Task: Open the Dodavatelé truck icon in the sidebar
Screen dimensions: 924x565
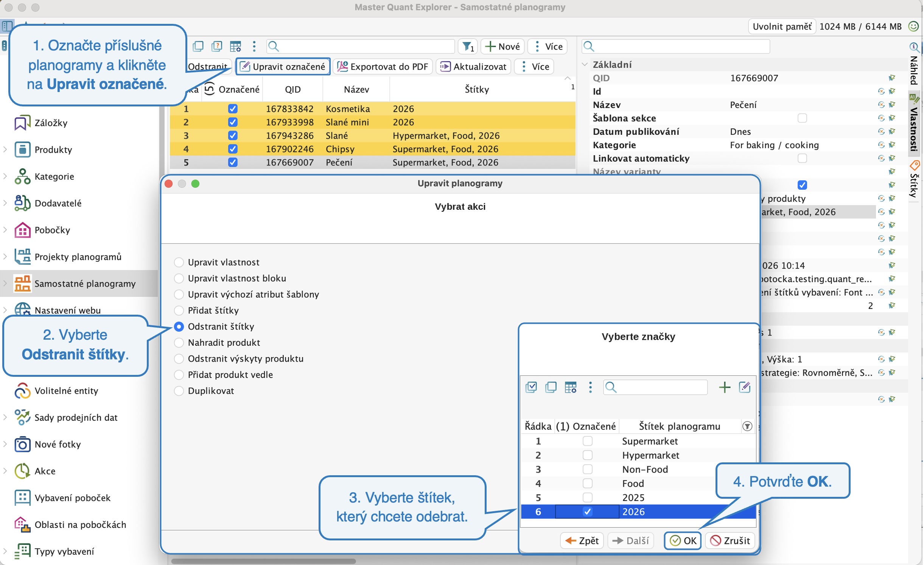Action: click(x=22, y=203)
